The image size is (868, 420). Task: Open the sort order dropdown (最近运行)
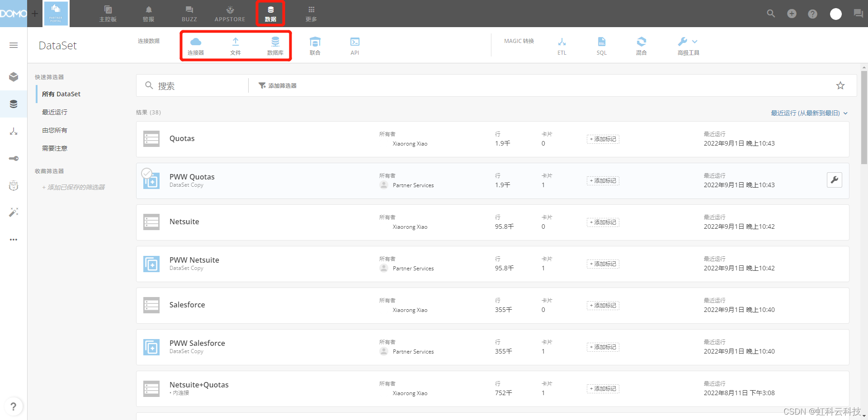[809, 113]
